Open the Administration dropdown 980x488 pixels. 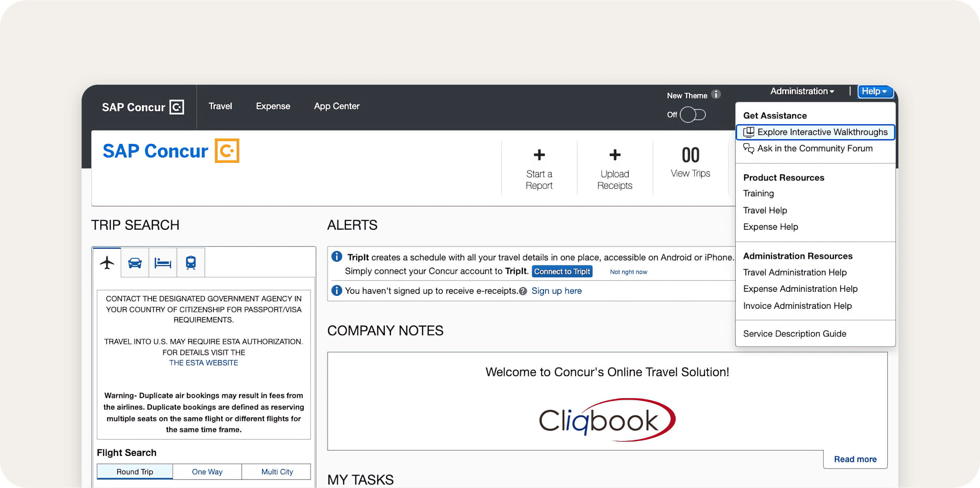click(x=802, y=91)
